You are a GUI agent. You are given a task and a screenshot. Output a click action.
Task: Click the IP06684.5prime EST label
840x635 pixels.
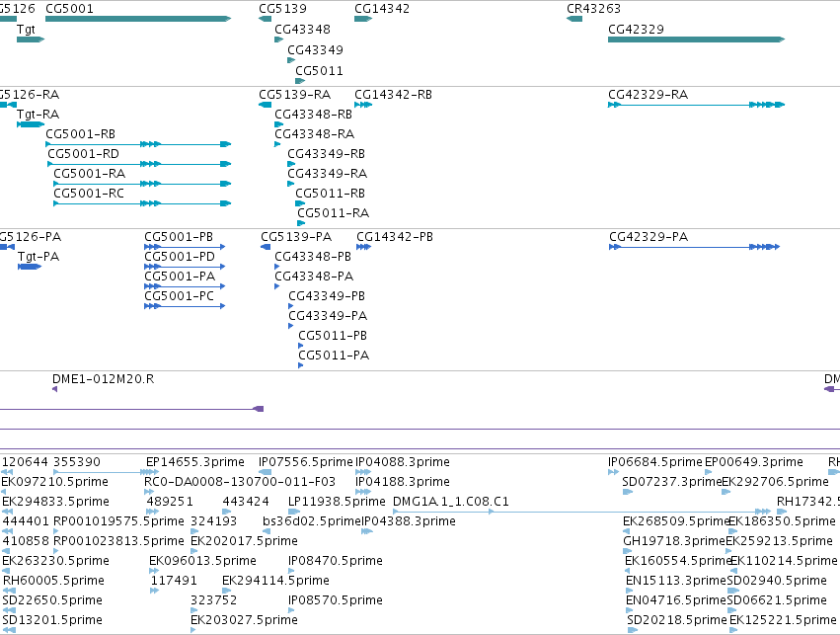pos(655,462)
